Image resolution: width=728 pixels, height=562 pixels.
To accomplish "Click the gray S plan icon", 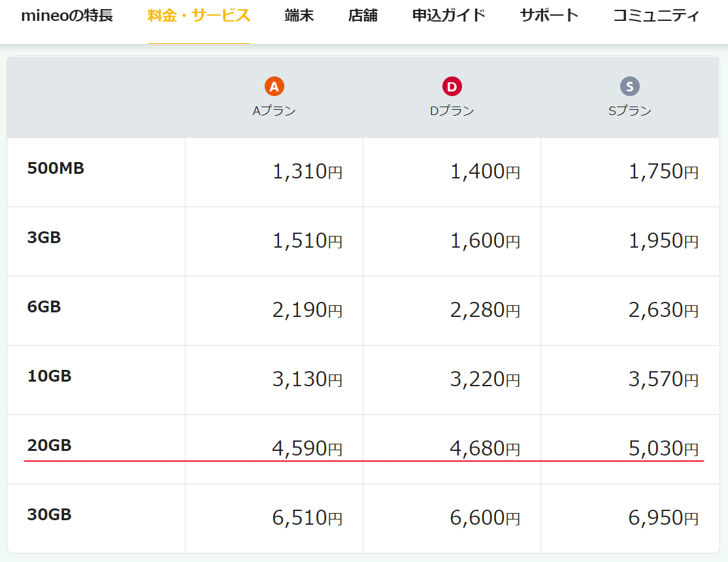I will (x=630, y=86).
